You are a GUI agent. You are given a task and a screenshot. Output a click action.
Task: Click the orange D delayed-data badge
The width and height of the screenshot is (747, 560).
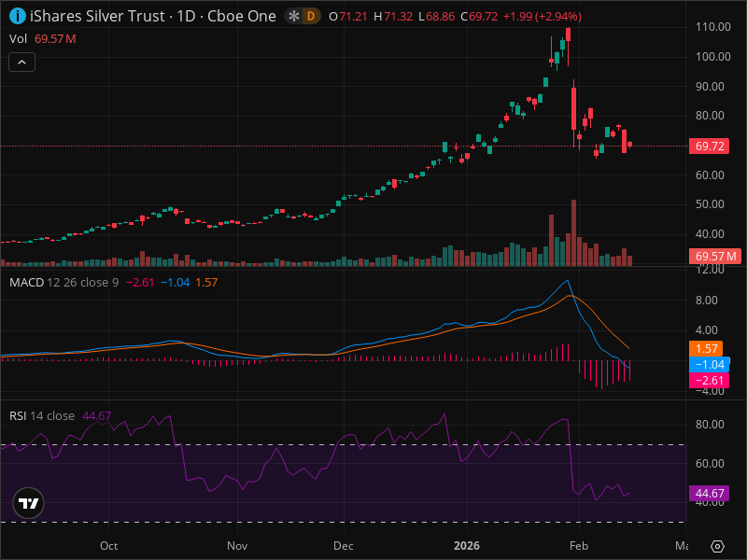[x=311, y=17]
